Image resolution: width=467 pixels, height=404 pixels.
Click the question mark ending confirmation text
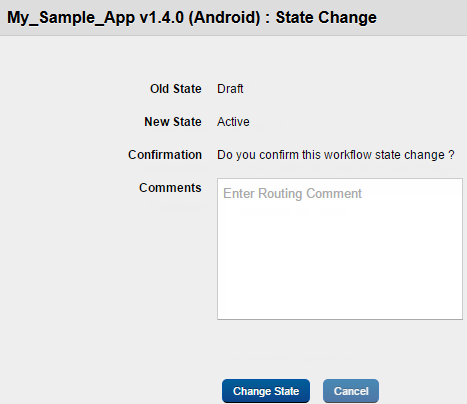tap(451, 155)
